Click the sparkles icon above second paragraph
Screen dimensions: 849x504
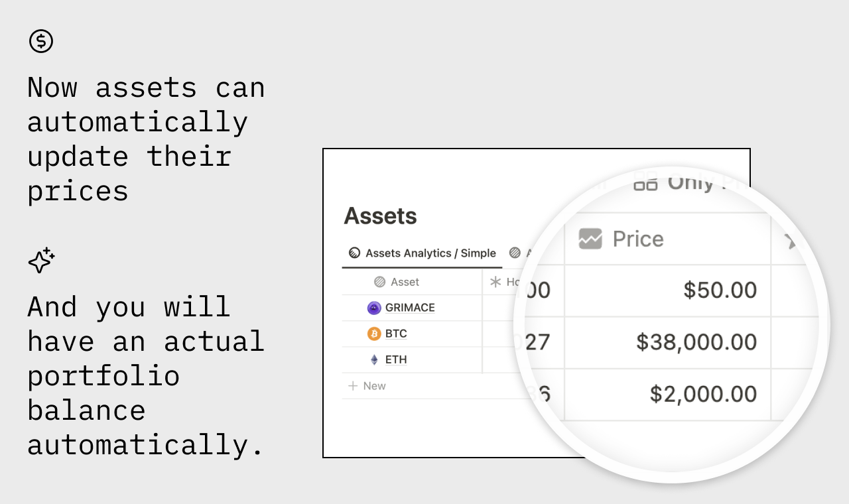(x=41, y=260)
